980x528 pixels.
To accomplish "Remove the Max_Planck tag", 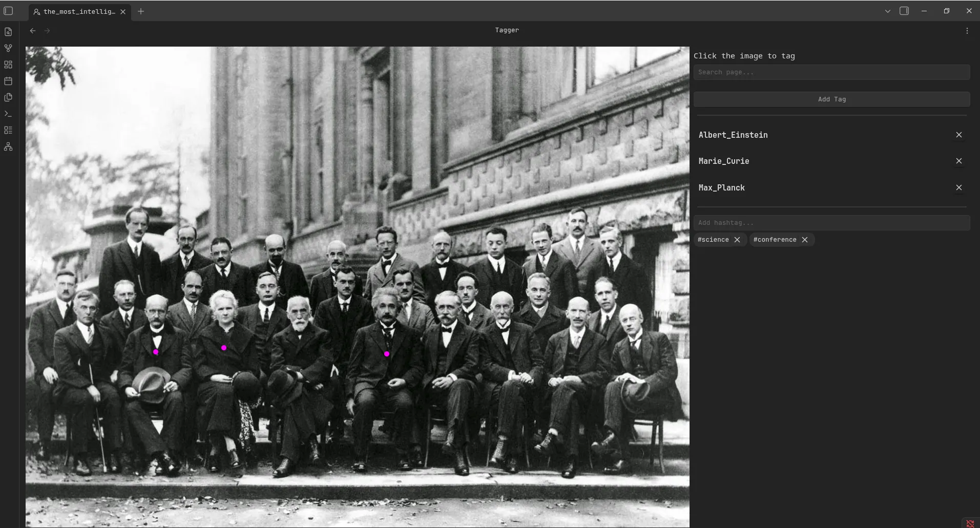I will click(x=959, y=187).
